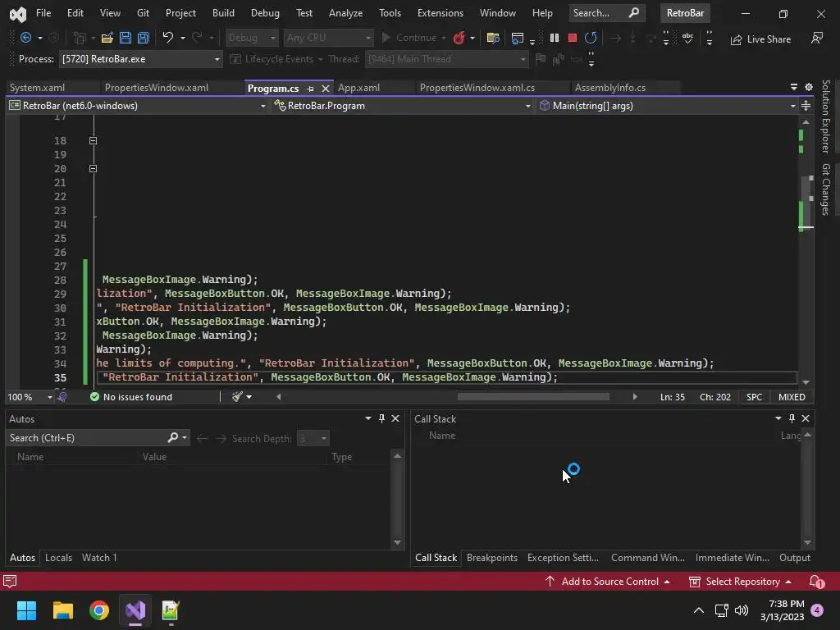Screen dimensions: 840x630
Task: Open the Analyze menu
Action: [345, 13]
